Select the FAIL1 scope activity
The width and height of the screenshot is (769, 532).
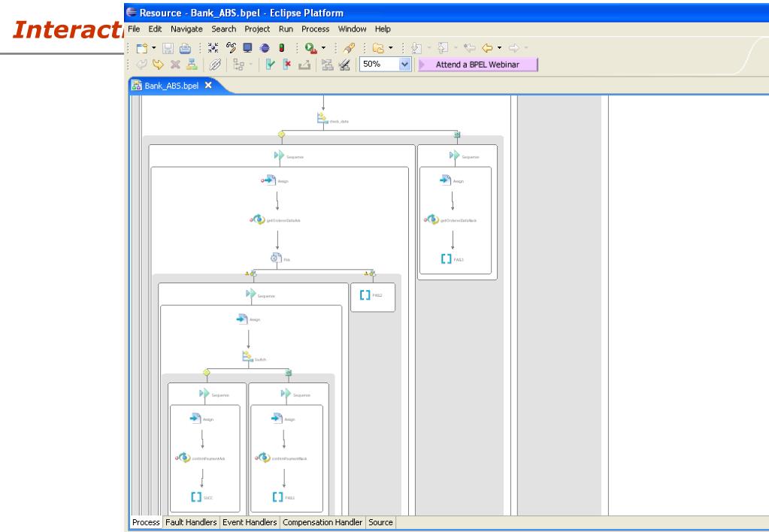click(447, 259)
